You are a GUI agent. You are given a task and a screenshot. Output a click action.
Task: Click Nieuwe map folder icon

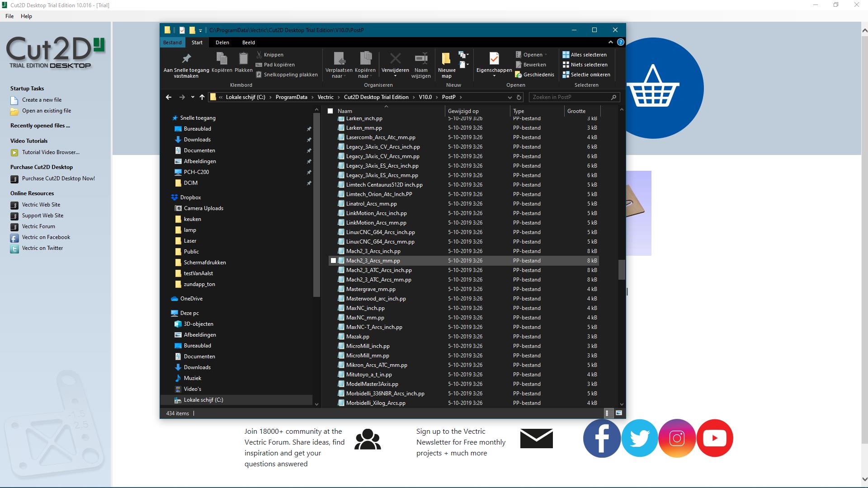click(446, 59)
